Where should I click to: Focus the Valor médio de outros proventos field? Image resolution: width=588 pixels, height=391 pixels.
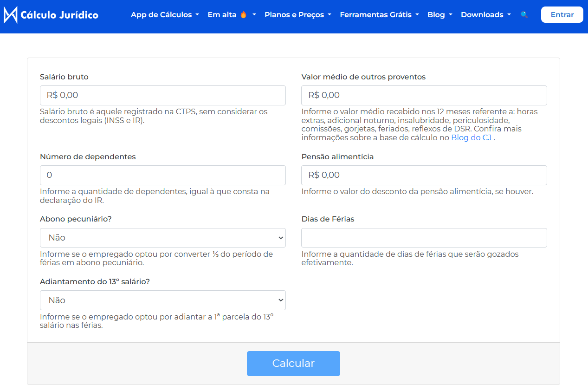tap(424, 95)
